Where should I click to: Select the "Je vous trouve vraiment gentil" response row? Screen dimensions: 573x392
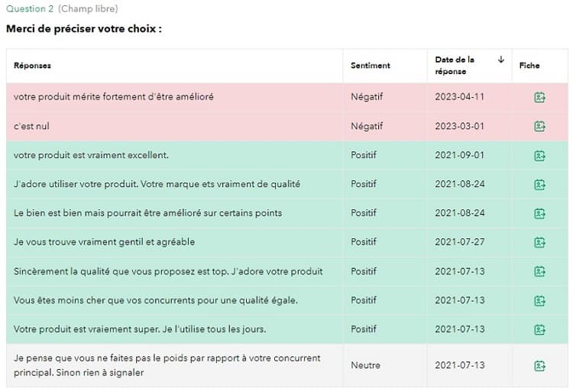tap(287, 242)
